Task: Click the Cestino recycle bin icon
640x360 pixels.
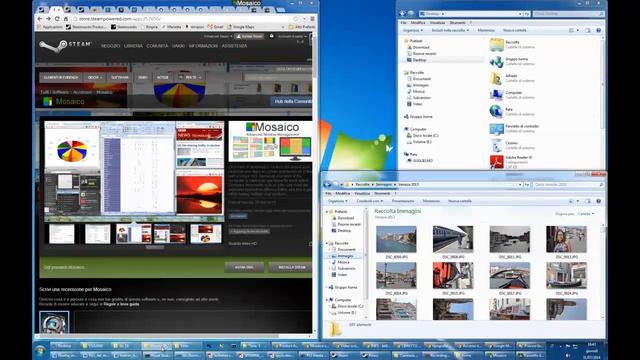Action: (497, 145)
